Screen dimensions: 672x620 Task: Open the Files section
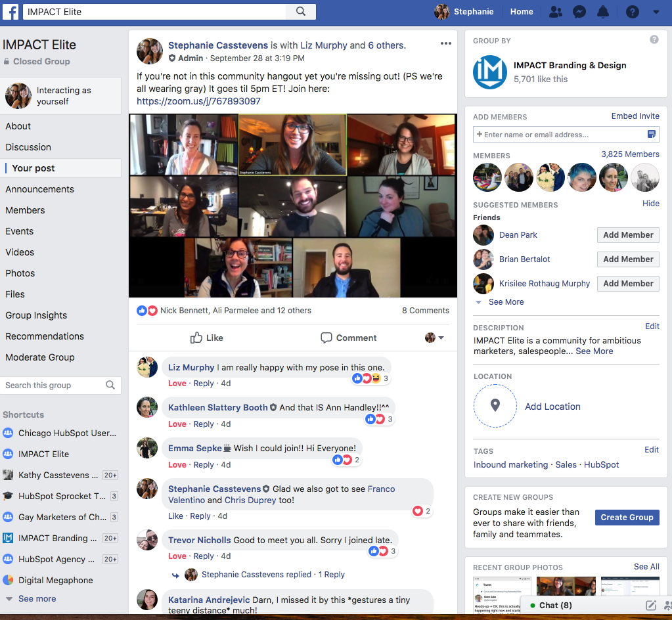click(x=15, y=294)
